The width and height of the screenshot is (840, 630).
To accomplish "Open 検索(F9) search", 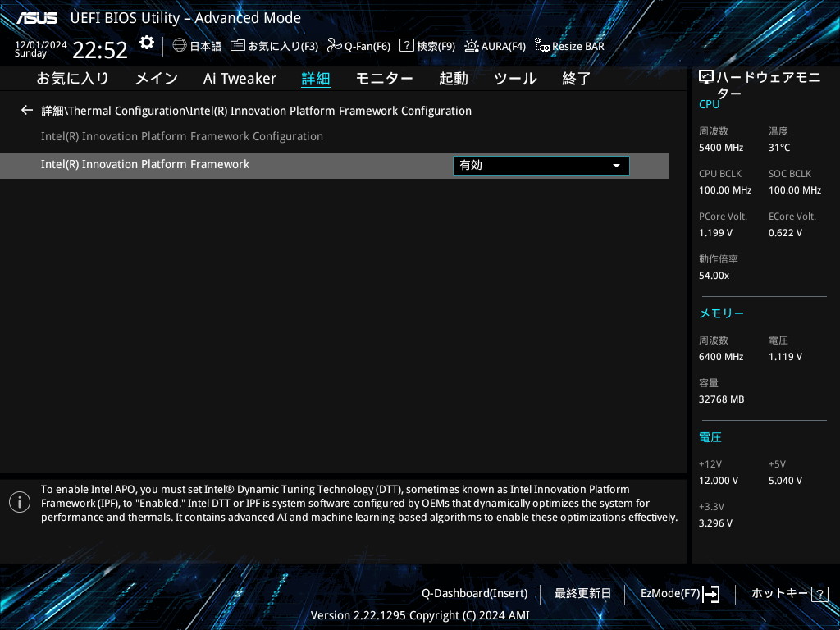I will [x=427, y=46].
